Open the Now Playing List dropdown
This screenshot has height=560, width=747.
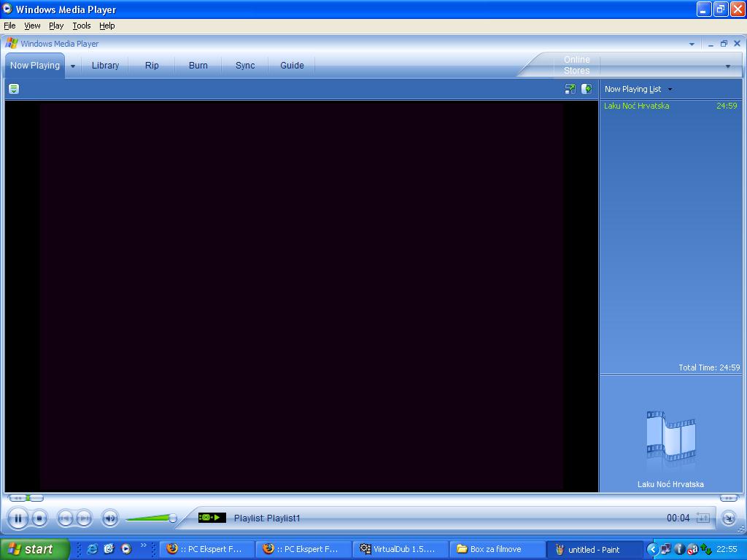(x=670, y=89)
